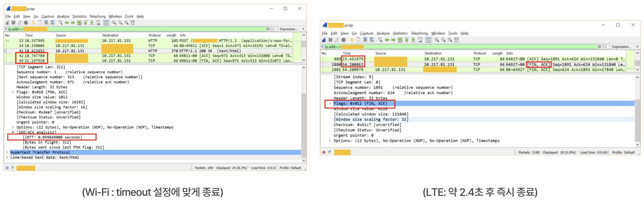Viewport: 644px width, 205px height.
Task: Click display filter field in right window
Action: [x=461, y=47]
